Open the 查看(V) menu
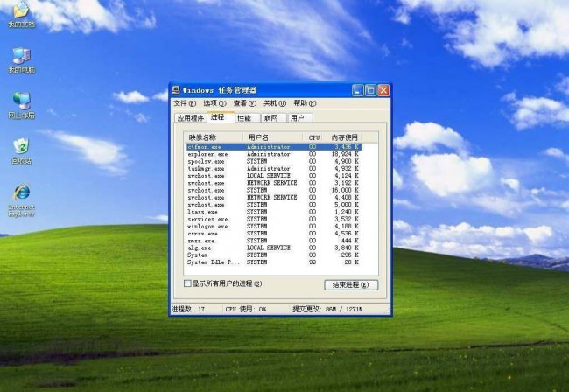The height and width of the screenshot is (392, 569). point(245,103)
